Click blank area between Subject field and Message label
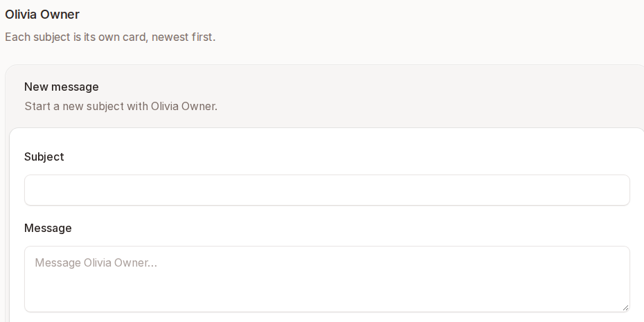644x322 pixels. click(x=327, y=213)
